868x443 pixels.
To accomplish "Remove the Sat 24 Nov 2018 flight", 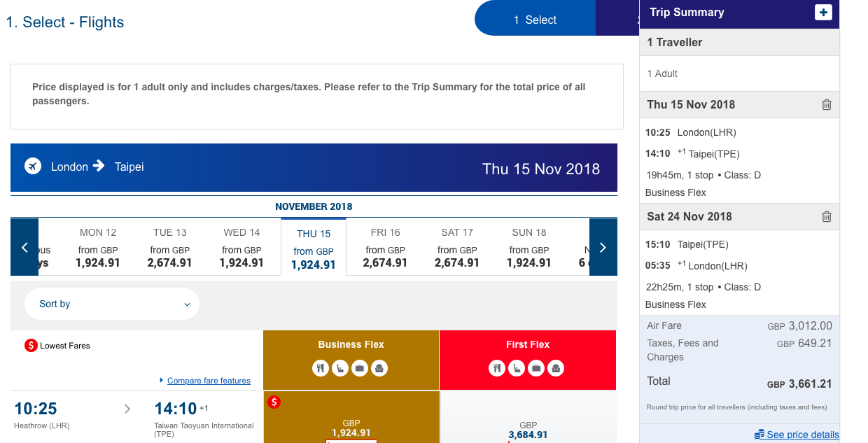I will 827,216.
